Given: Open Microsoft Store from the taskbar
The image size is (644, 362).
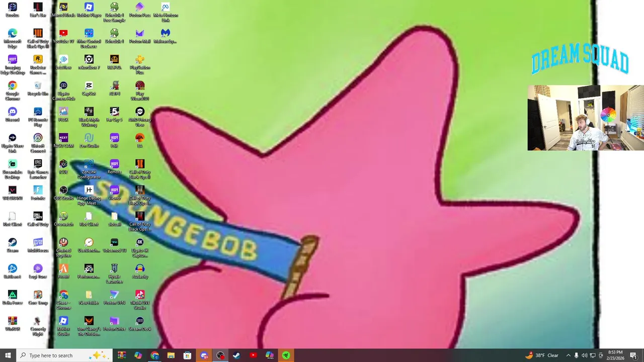Looking at the screenshot, I should click(x=187, y=355).
